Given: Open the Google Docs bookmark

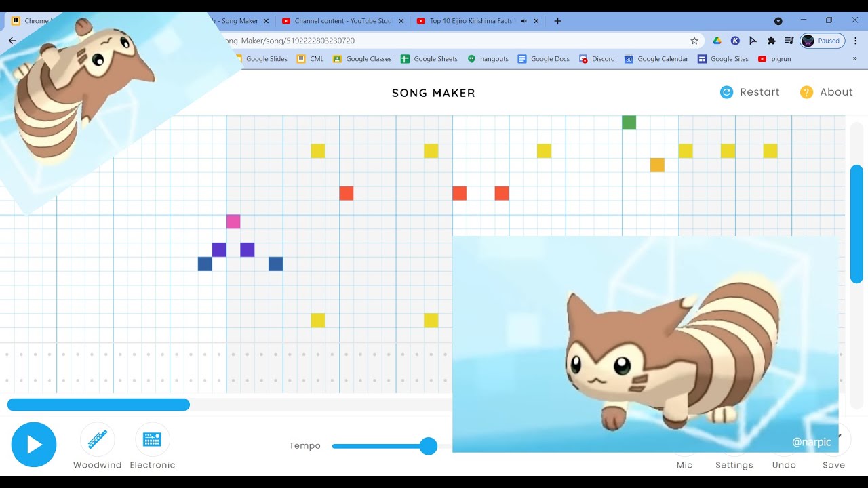Looking at the screenshot, I should 544,59.
